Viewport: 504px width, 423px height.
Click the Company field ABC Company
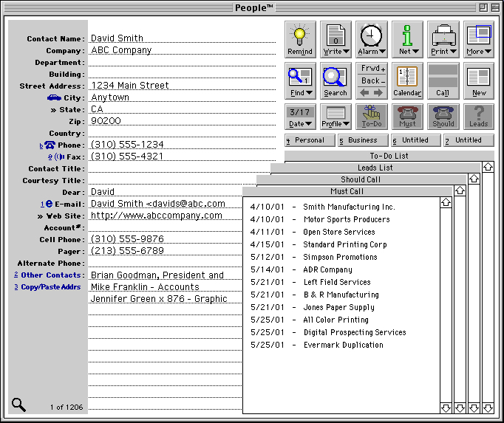pos(121,50)
